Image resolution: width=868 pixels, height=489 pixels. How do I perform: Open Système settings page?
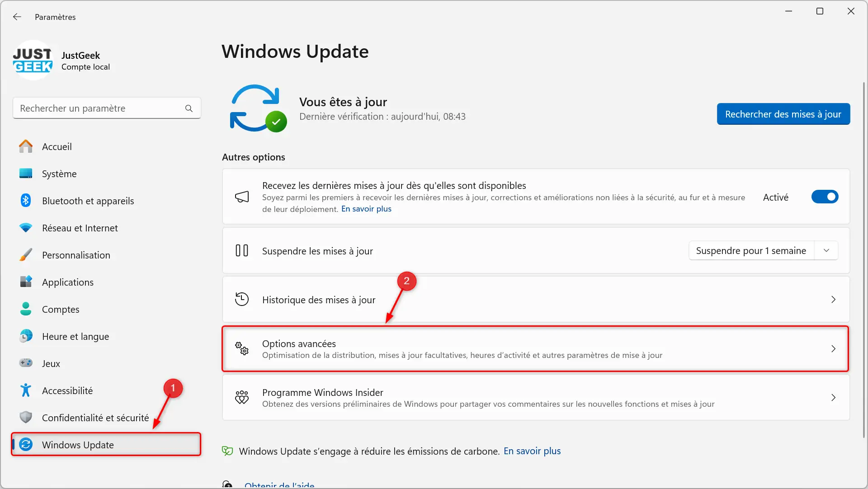tap(107, 174)
